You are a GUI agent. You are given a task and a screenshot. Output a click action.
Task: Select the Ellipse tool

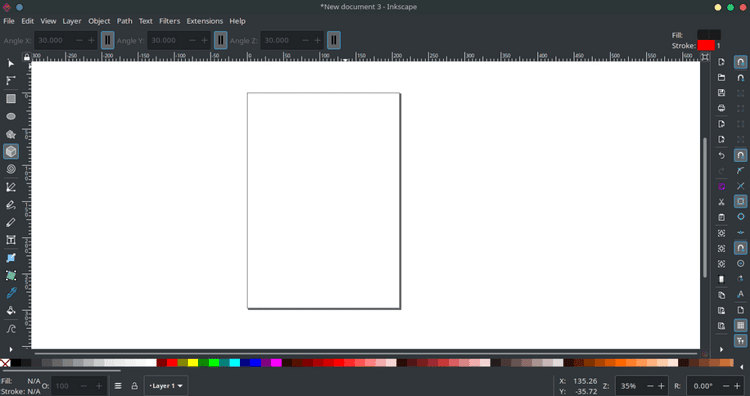point(11,116)
